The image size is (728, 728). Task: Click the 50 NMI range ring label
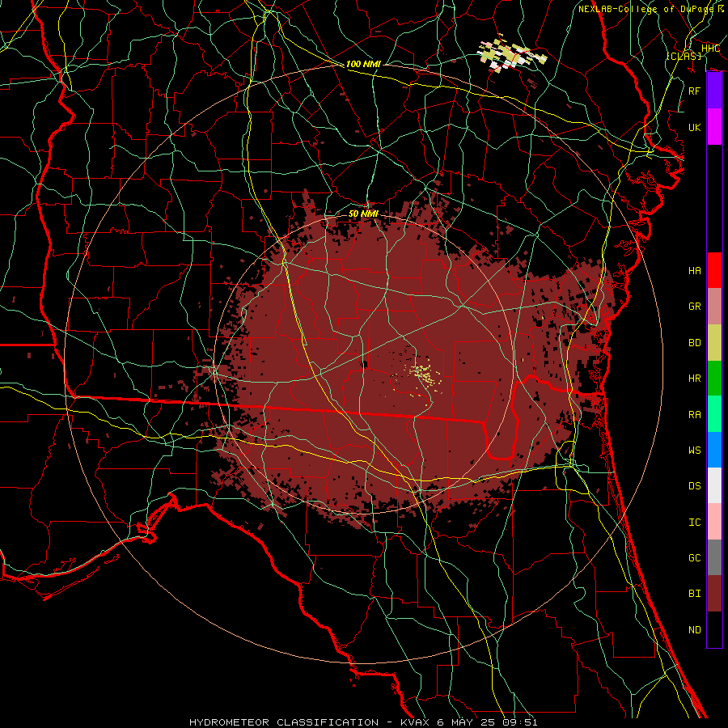pos(363,214)
